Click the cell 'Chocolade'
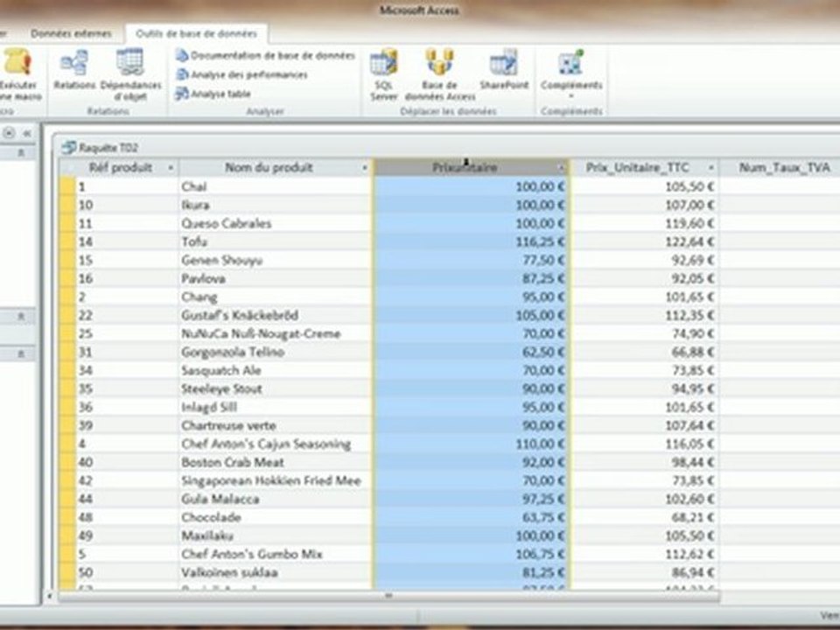The height and width of the screenshot is (630, 840). click(x=276, y=517)
